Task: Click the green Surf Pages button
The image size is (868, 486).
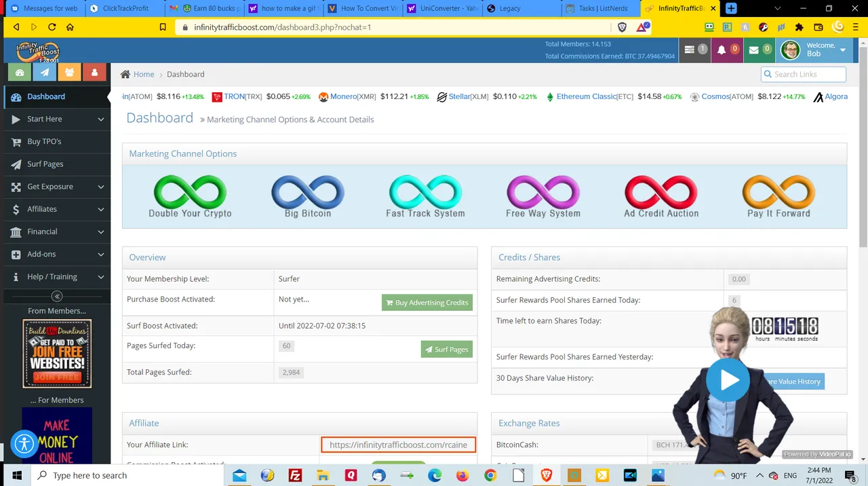Action: pyautogui.click(x=447, y=350)
